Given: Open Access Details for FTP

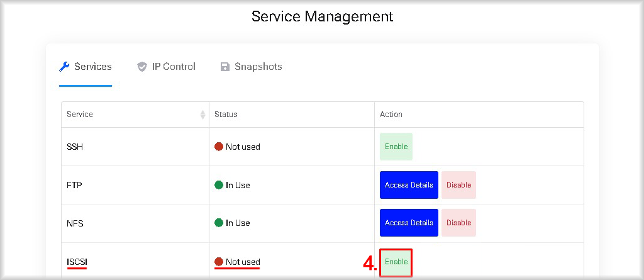Looking at the screenshot, I should click(x=409, y=185).
